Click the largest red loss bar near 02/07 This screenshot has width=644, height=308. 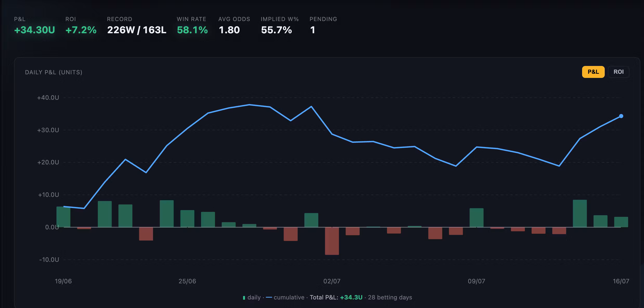(x=332, y=241)
